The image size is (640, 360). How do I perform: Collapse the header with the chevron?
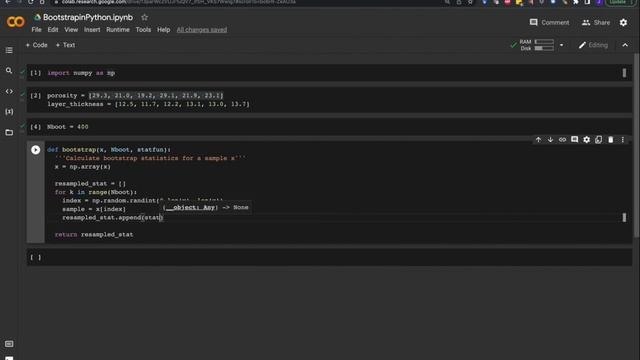625,45
